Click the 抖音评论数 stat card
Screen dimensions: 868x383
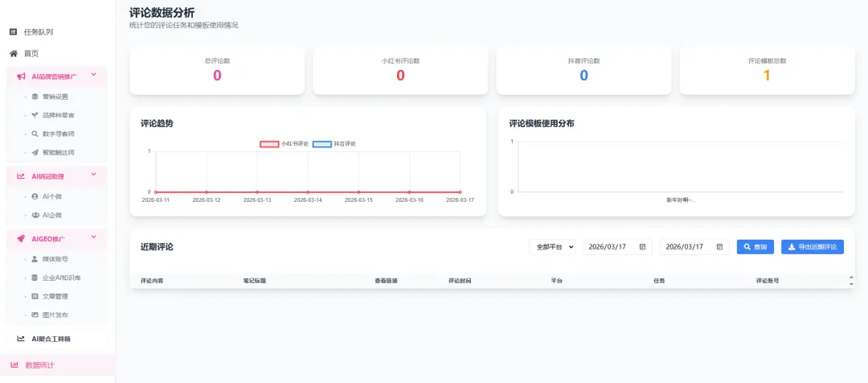point(583,70)
